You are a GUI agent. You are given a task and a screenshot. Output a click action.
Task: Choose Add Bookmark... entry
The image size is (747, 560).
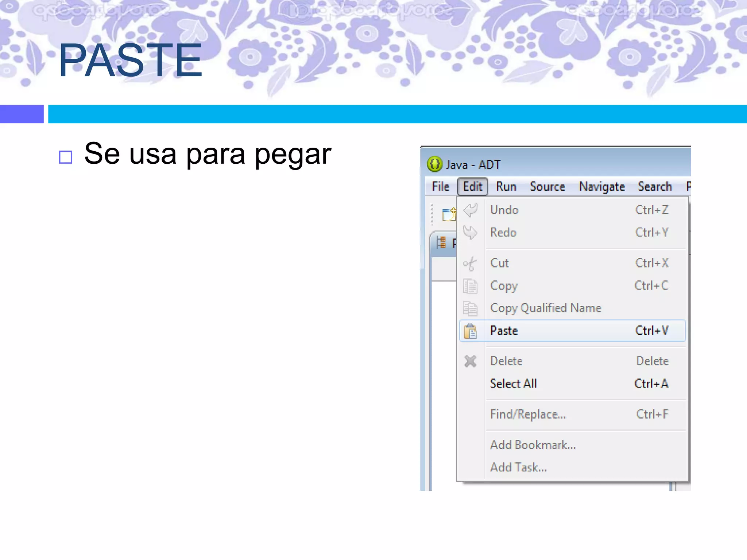(x=573, y=445)
